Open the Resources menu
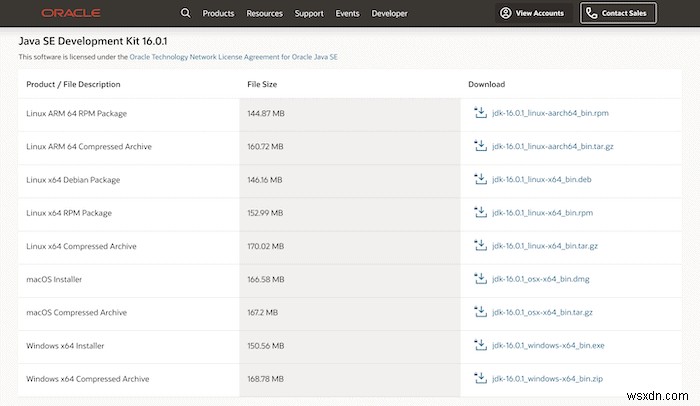The width and height of the screenshot is (700, 406). click(x=264, y=13)
